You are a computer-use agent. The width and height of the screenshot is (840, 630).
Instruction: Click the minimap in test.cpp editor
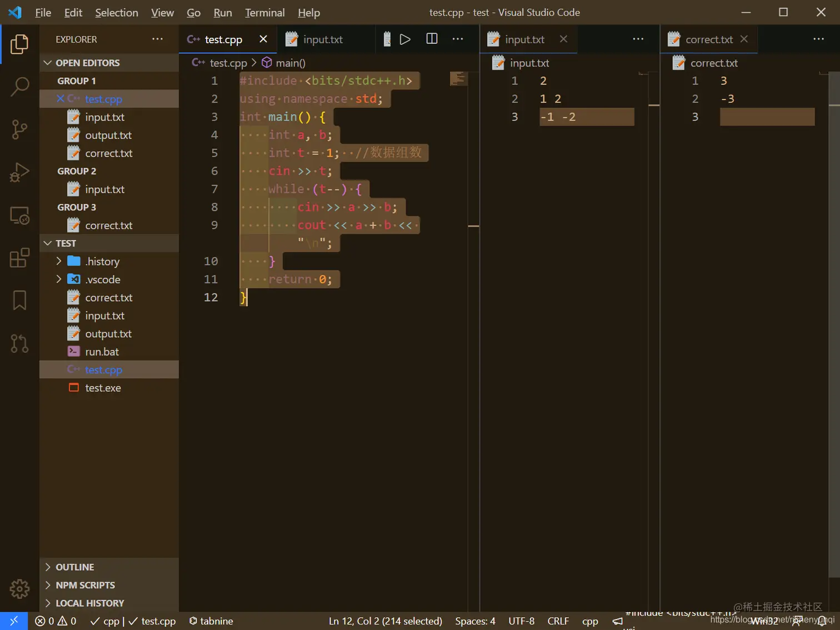(x=458, y=79)
